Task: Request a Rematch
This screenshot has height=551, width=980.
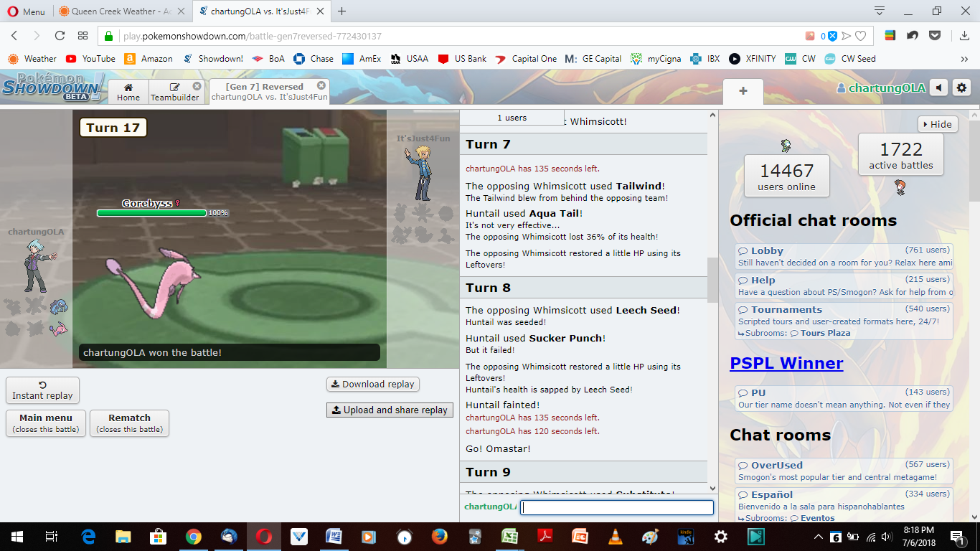Action: pos(129,423)
